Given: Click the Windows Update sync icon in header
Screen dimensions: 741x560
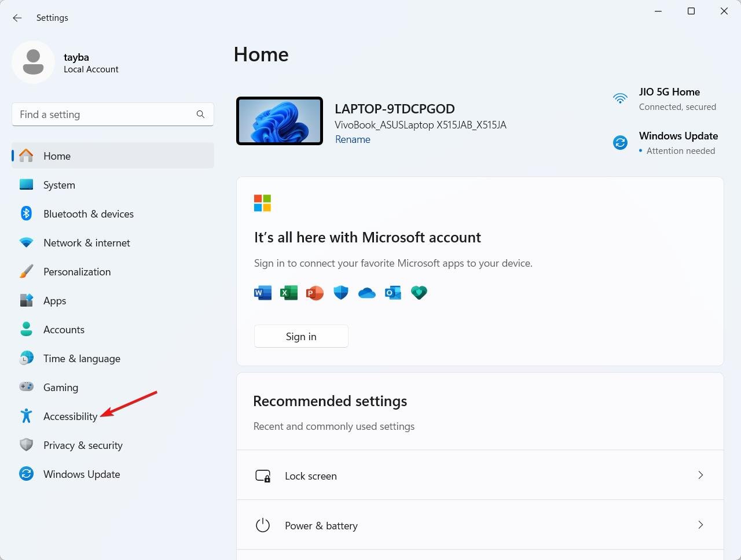Looking at the screenshot, I should [620, 142].
